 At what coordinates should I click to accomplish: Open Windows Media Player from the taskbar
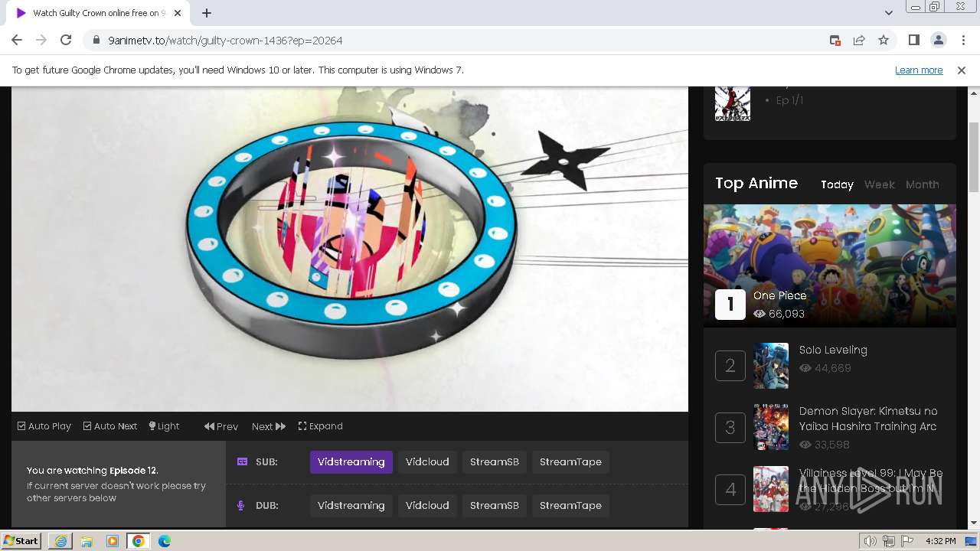point(113,541)
